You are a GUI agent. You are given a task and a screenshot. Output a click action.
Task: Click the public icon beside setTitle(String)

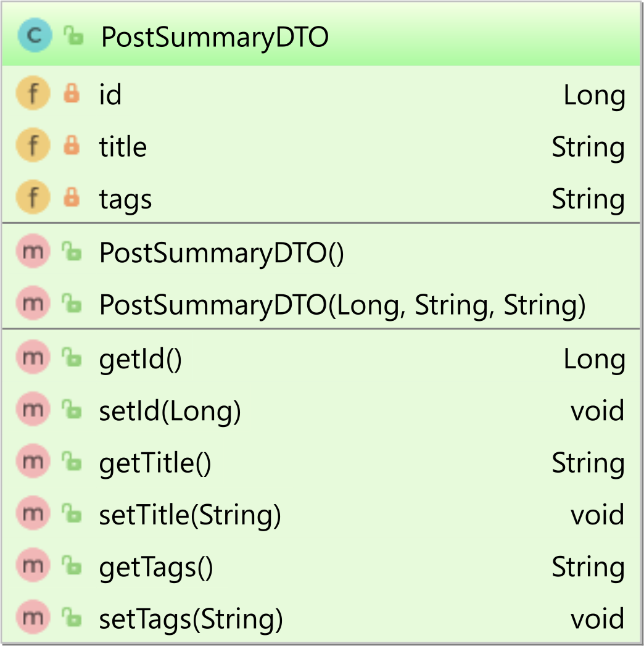point(72,513)
